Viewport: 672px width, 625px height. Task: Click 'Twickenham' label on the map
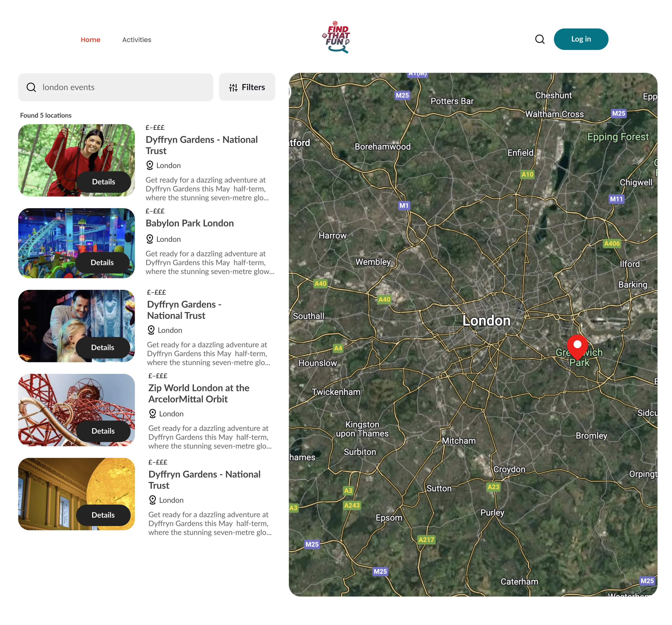(x=336, y=392)
